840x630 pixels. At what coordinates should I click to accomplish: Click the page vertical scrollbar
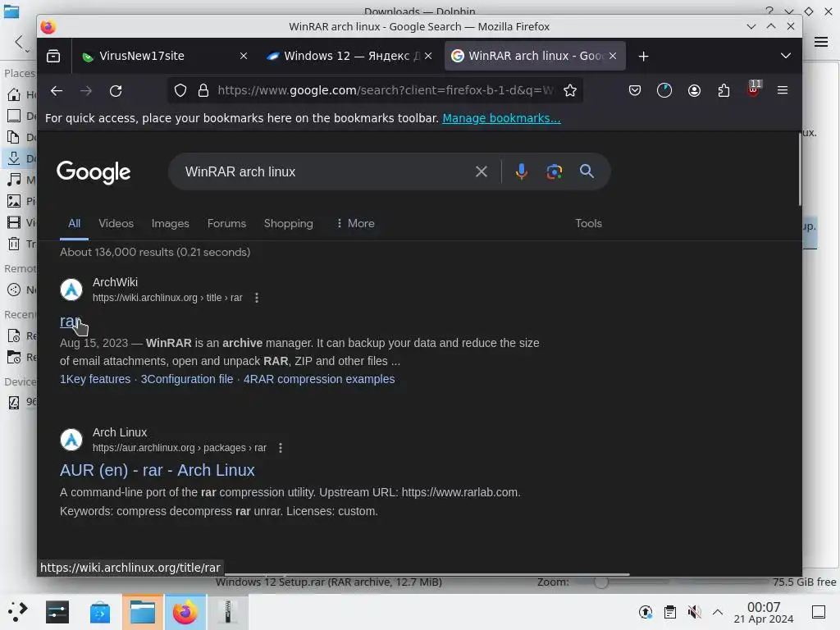[x=799, y=169]
